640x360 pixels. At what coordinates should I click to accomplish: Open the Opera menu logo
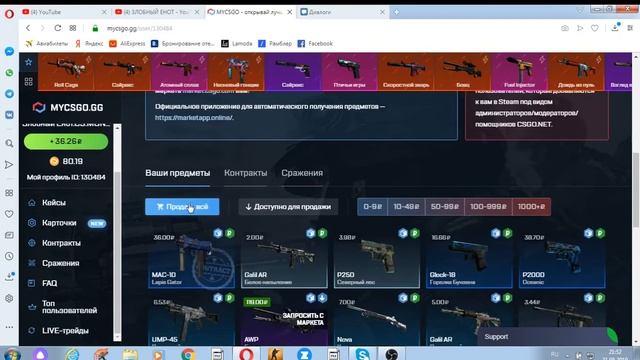[x=9, y=14]
